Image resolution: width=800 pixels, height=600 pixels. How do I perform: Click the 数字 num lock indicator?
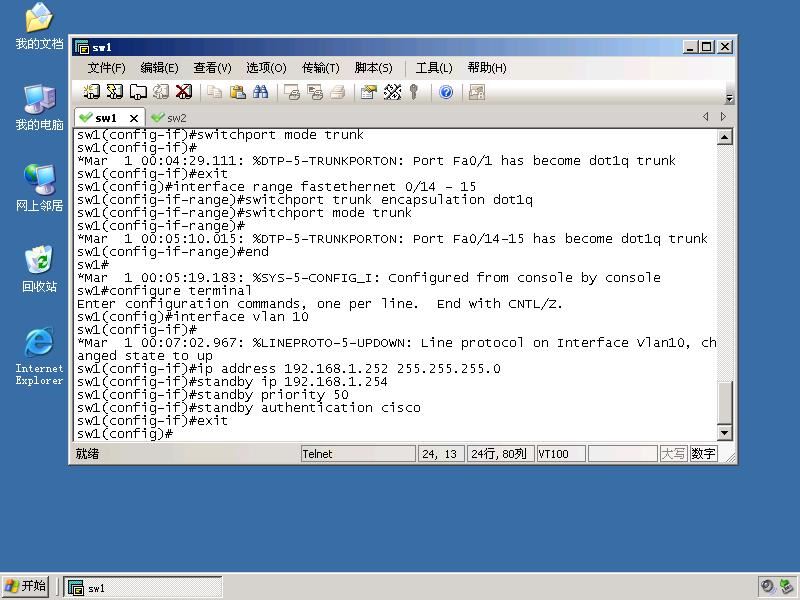pos(704,454)
